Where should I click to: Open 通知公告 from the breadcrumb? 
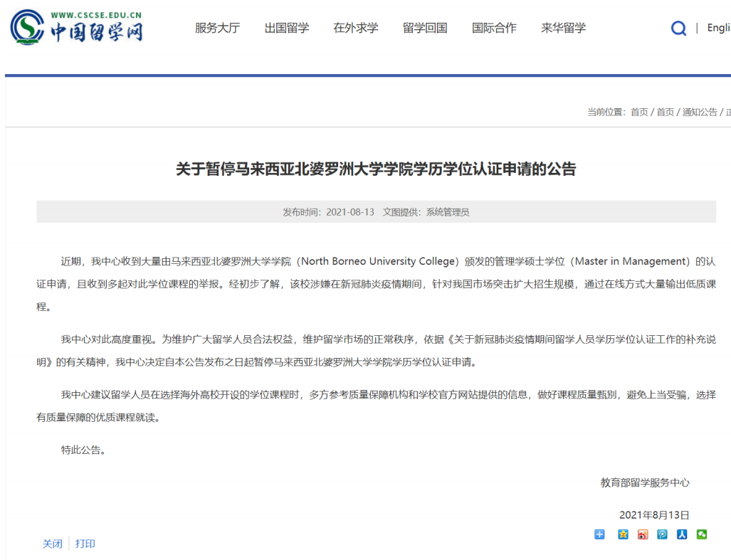click(x=700, y=112)
